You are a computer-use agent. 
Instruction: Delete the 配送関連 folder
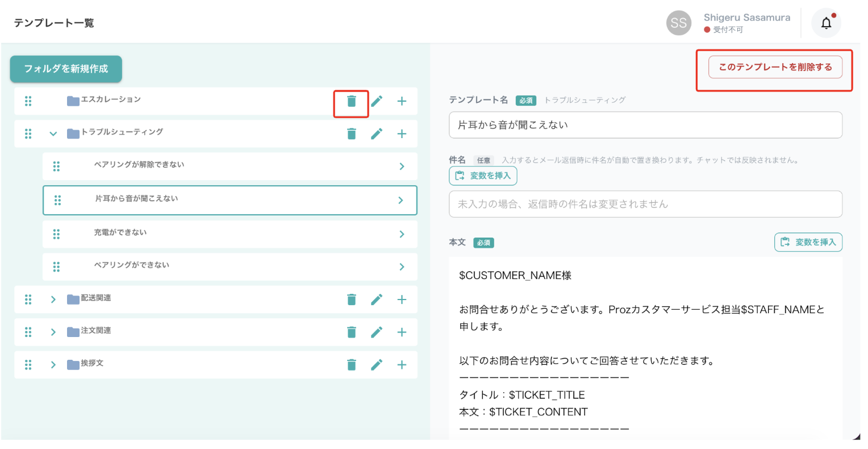click(352, 300)
